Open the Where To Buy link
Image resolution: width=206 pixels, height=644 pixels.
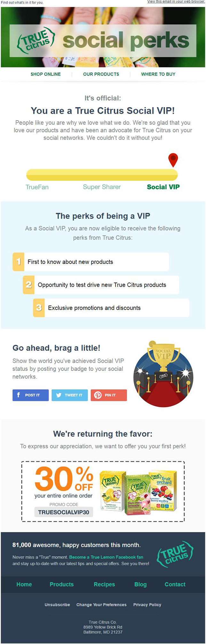tap(158, 74)
